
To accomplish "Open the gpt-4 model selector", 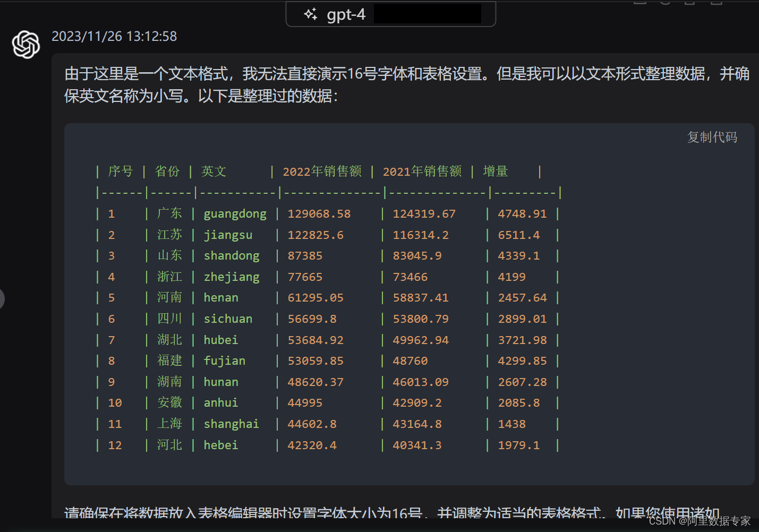I will point(390,14).
